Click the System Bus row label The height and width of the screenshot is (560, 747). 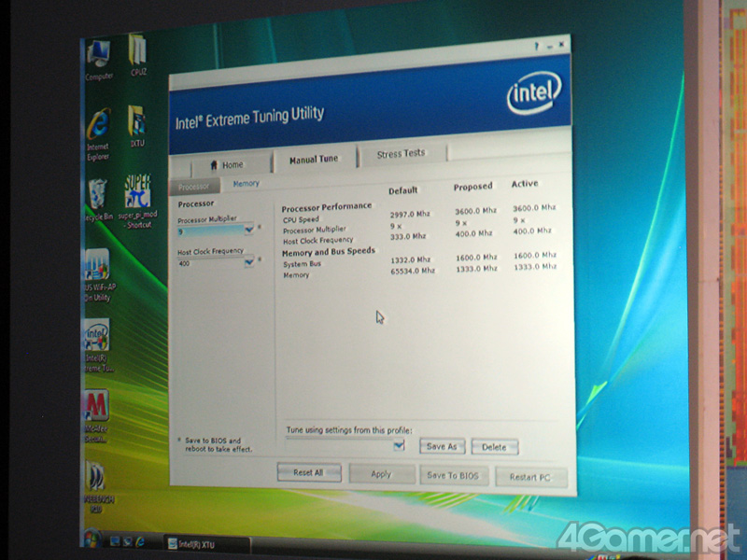click(x=302, y=264)
